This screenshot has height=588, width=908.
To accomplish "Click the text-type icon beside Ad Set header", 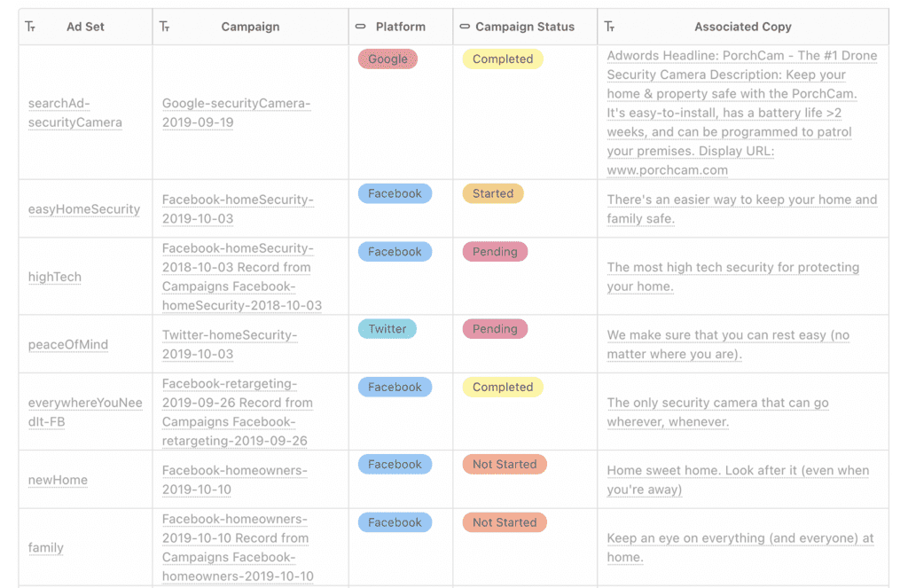I will tap(30, 27).
